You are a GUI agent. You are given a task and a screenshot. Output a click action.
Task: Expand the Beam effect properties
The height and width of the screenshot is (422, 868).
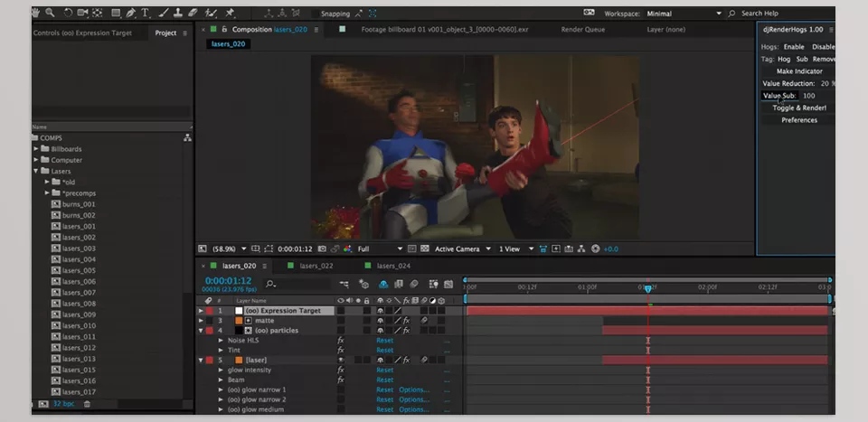pos(221,380)
